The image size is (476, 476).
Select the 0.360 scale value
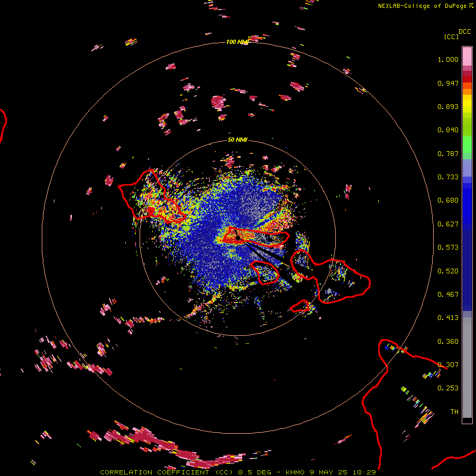click(x=448, y=342)
